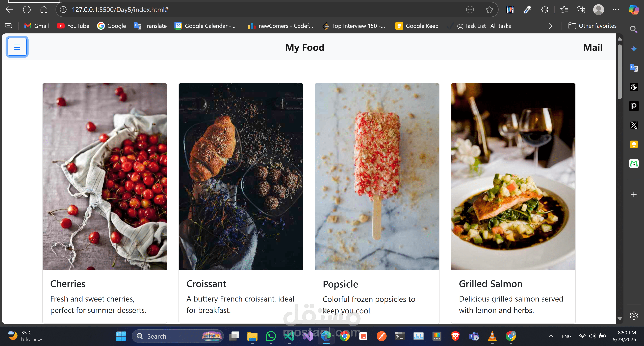The image size is (644, 346).
Task: Open Other favorites folder
Action: [592, 26]
